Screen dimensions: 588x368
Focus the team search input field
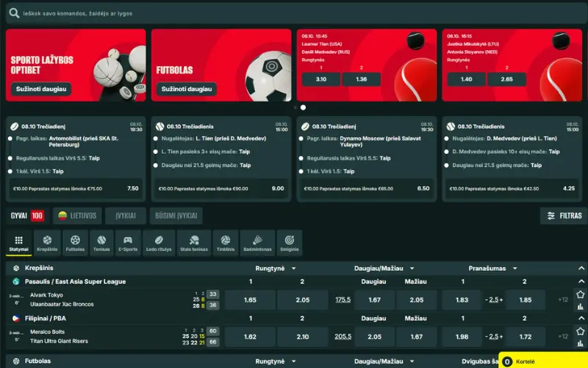(x=296, y=13)
